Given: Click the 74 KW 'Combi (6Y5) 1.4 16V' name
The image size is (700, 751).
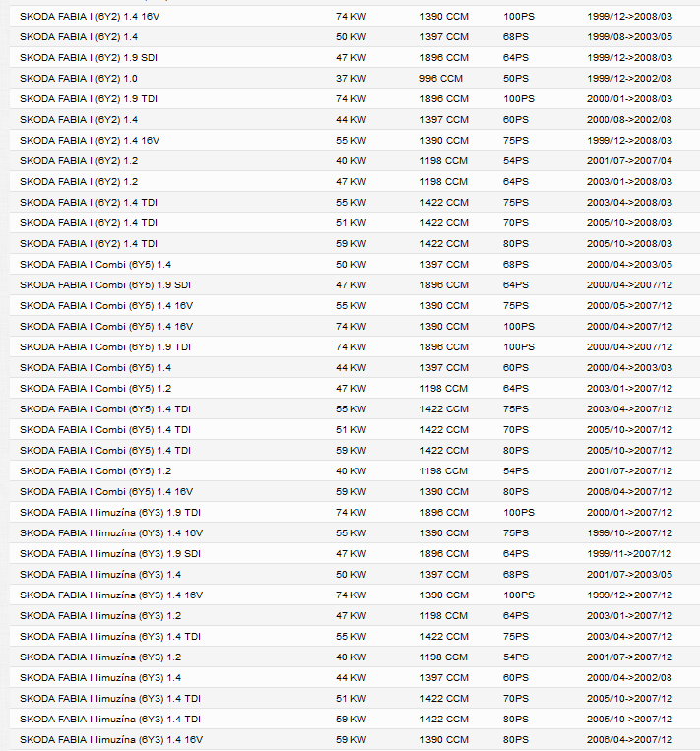Looking at the screenshot, I should tap(106, 327).
